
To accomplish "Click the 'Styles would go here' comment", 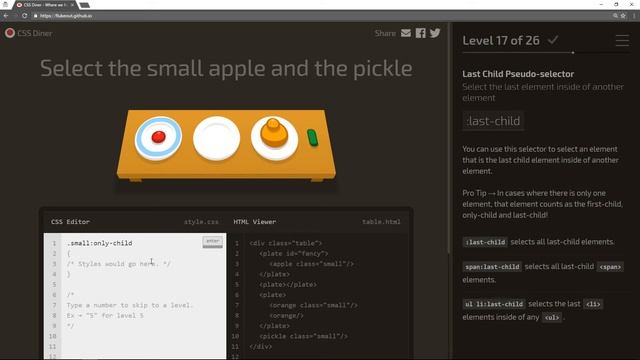I will click(x=119, y=264).
